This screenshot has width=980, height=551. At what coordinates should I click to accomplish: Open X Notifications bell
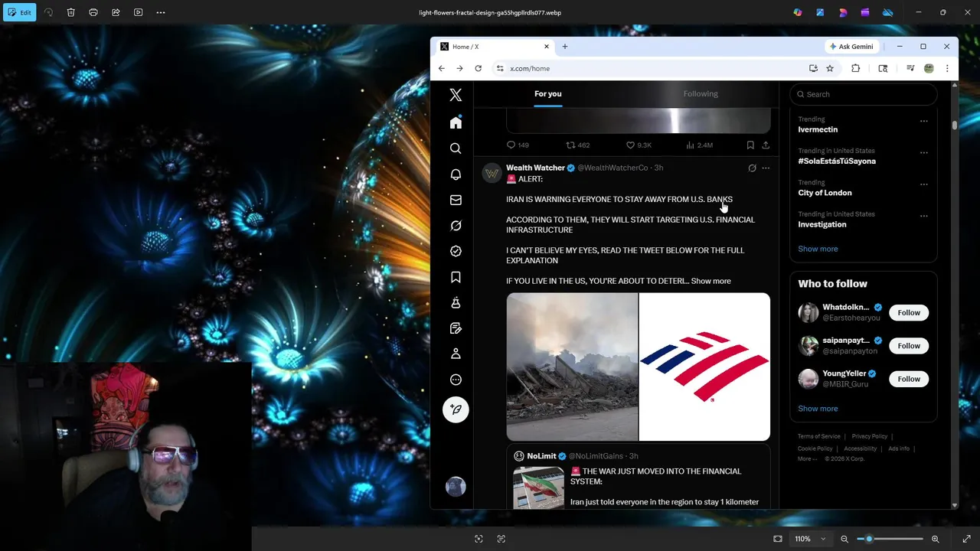(456, 174)
